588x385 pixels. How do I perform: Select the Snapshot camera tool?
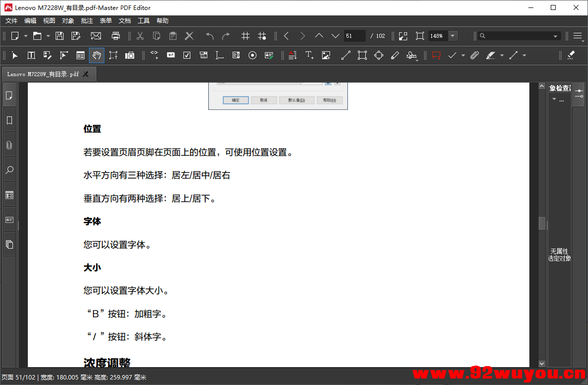130,55
